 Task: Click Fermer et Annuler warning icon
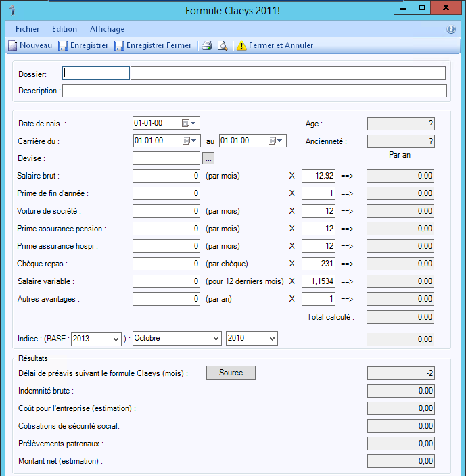tap(241, 46)
